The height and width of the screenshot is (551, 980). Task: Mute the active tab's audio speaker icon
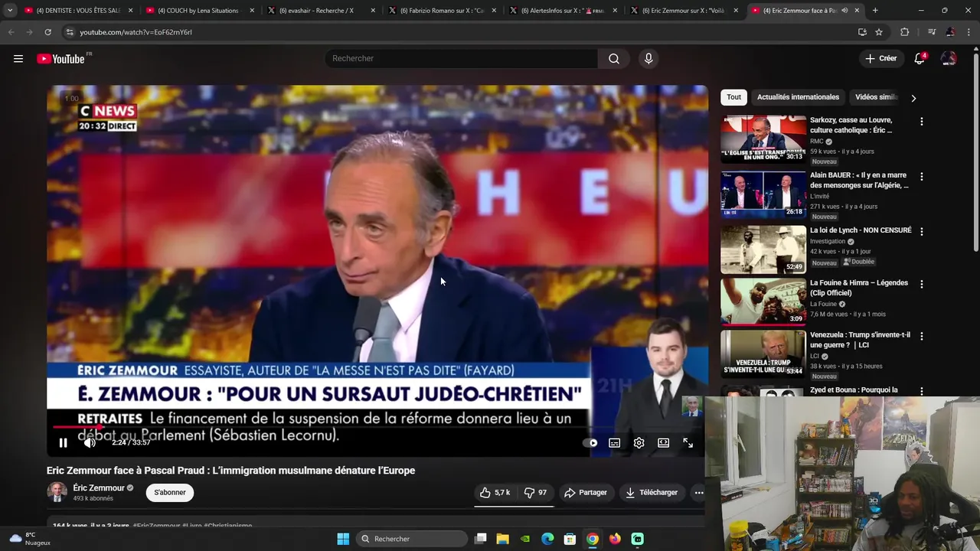tap(844, 11)
